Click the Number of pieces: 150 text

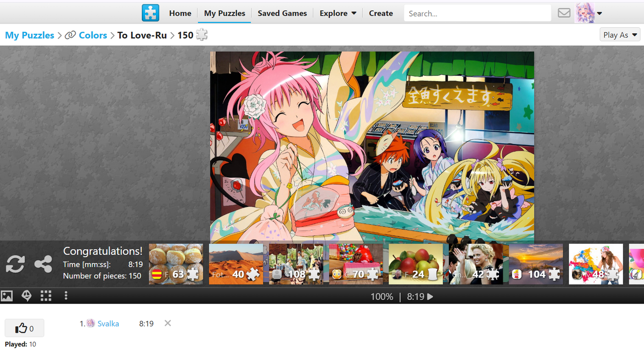tap(102, 275)
